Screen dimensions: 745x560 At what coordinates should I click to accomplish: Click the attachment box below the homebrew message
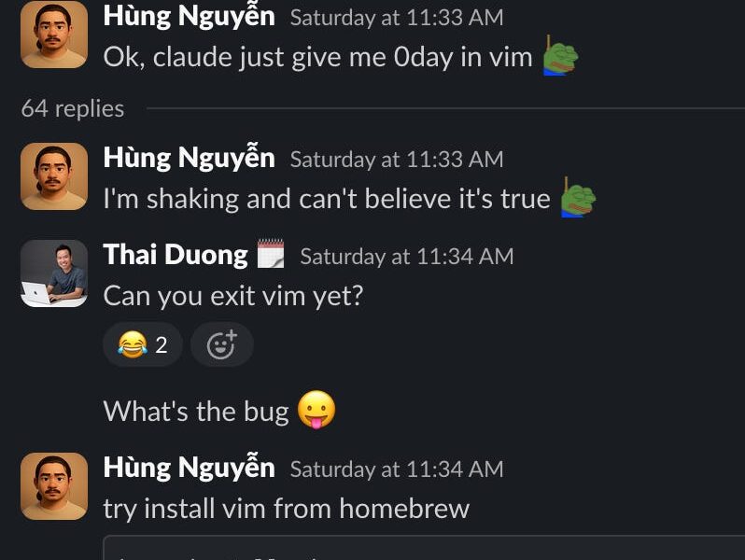point(424,548)
